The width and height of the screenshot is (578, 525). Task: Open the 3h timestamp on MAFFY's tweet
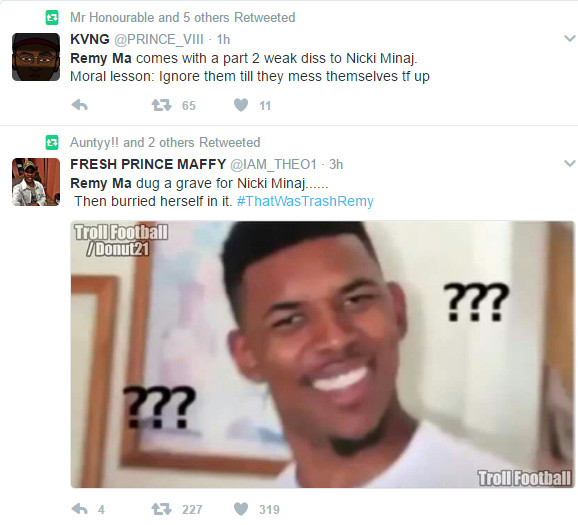(x=336, y=164)
